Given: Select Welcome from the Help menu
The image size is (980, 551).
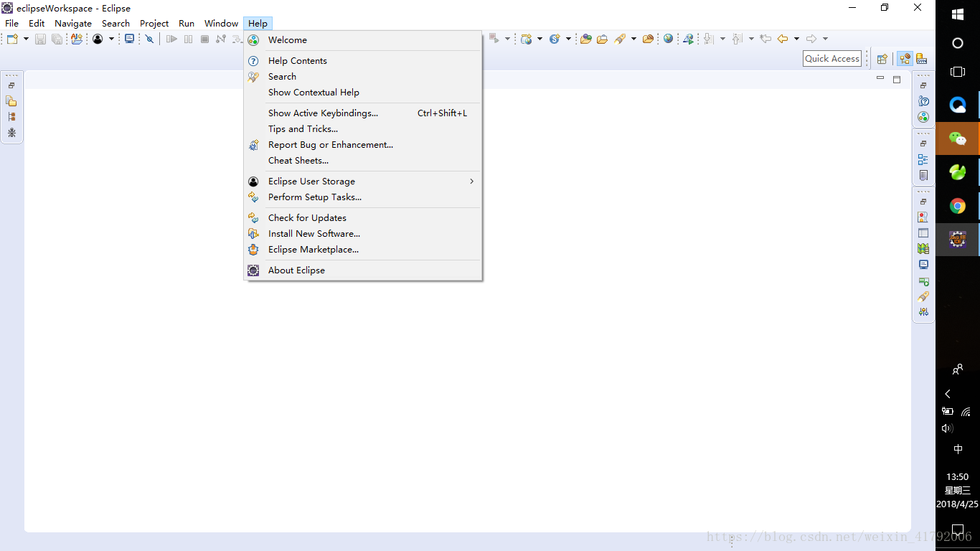Looking at the screenshot, I should click(363, 40).
